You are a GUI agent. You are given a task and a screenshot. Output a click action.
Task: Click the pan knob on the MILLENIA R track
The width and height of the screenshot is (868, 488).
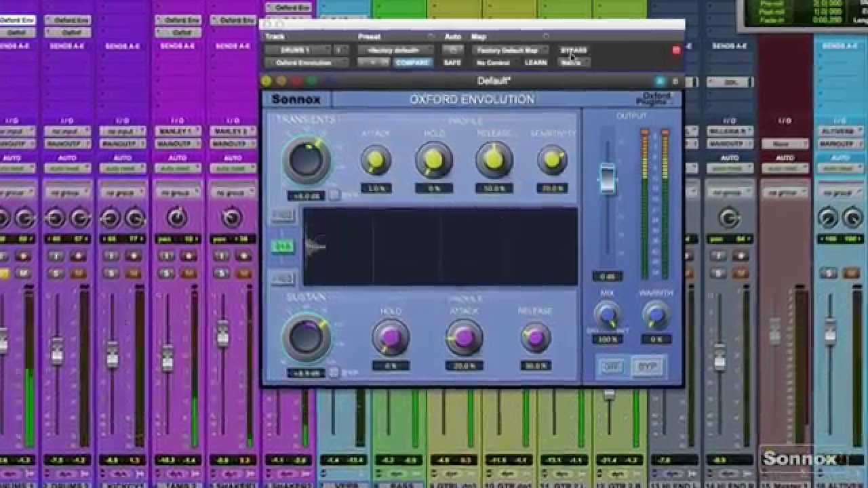729,218
